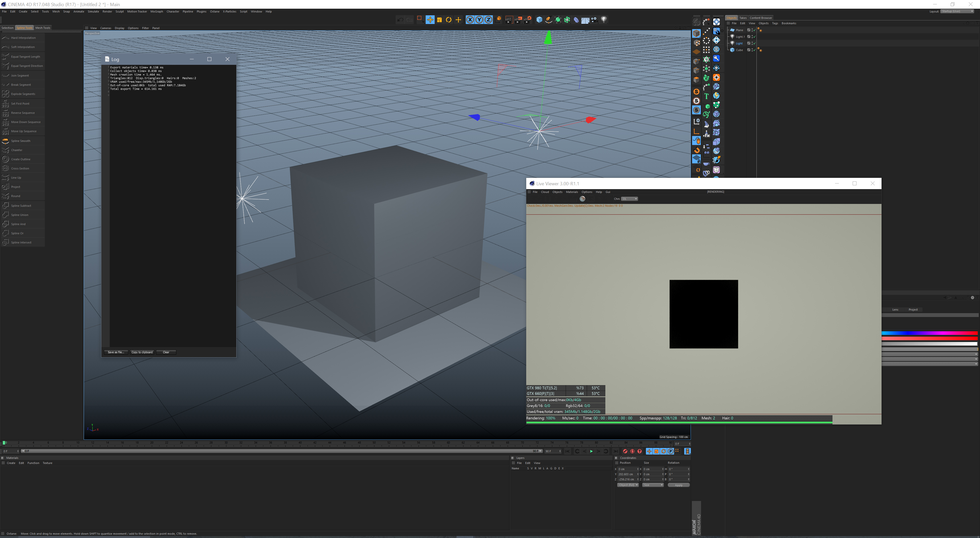This screenshot has height=538, width=980.
Task: Select the Rotate tool in top toolbar
Action: tap(449, 20)
